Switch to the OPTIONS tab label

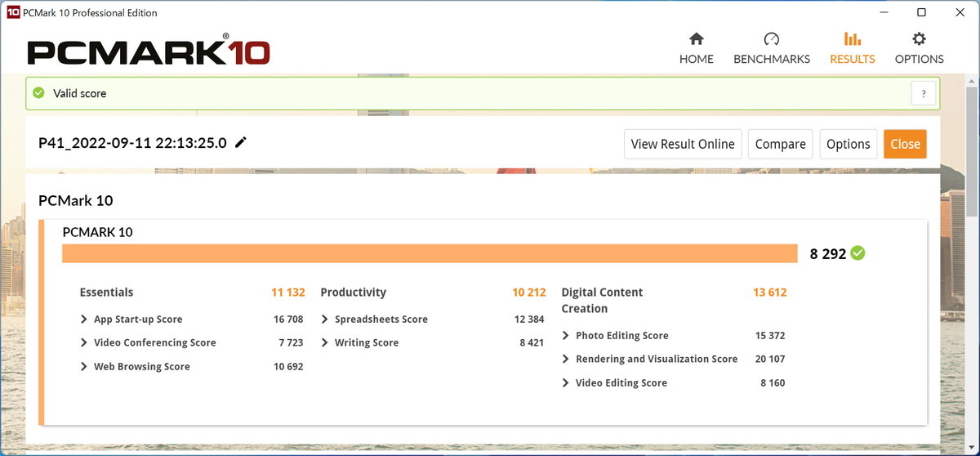[920, 59]
